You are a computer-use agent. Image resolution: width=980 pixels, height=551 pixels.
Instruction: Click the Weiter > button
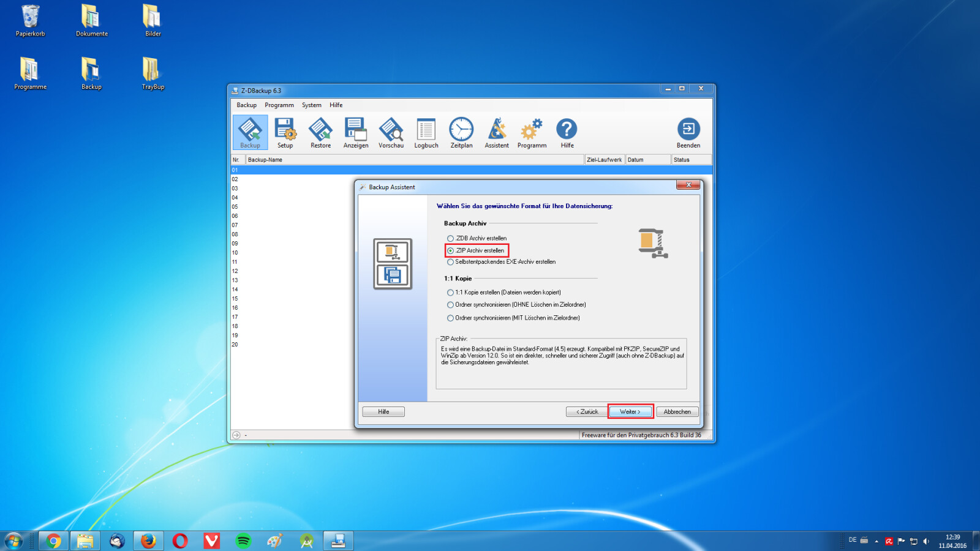[x=630, y=411]
